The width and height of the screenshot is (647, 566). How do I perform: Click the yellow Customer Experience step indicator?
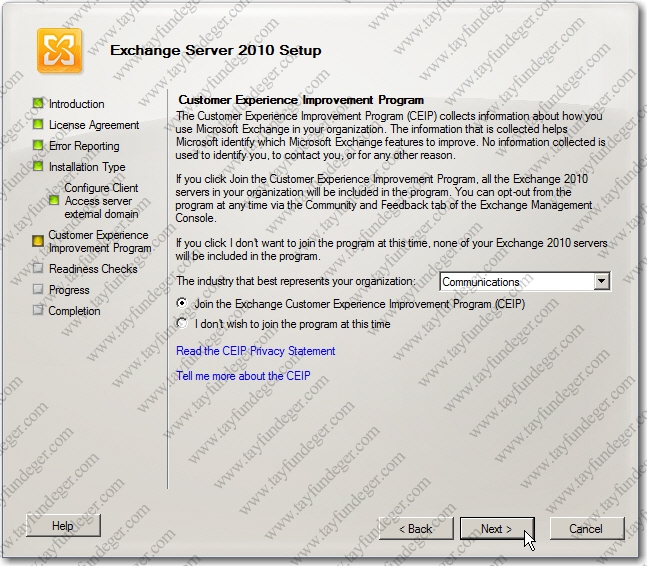(38, 241)
